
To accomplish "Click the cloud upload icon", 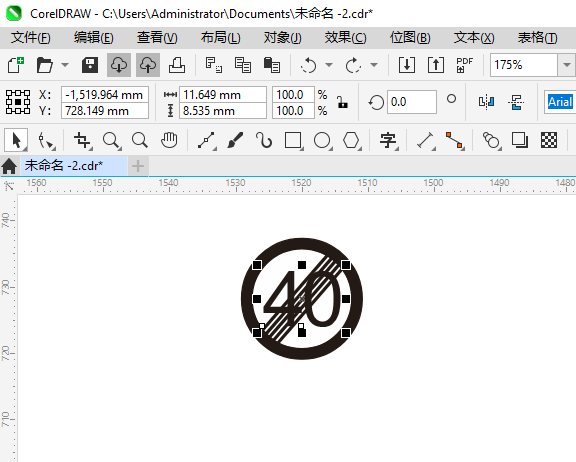I will click(148, 65).
